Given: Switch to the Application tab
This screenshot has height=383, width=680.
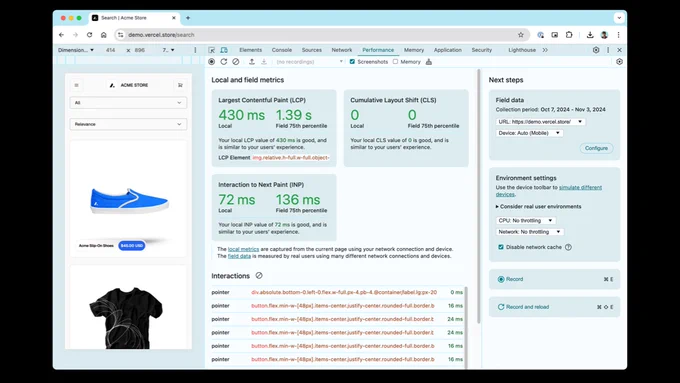Looking at the screenshot, I should (x=448, y=50).
